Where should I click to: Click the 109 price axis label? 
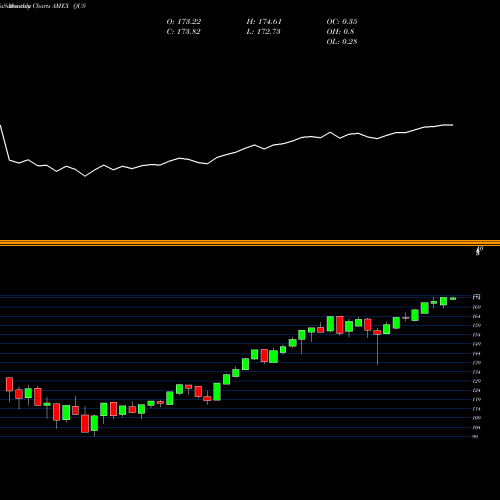pos(477,418)
